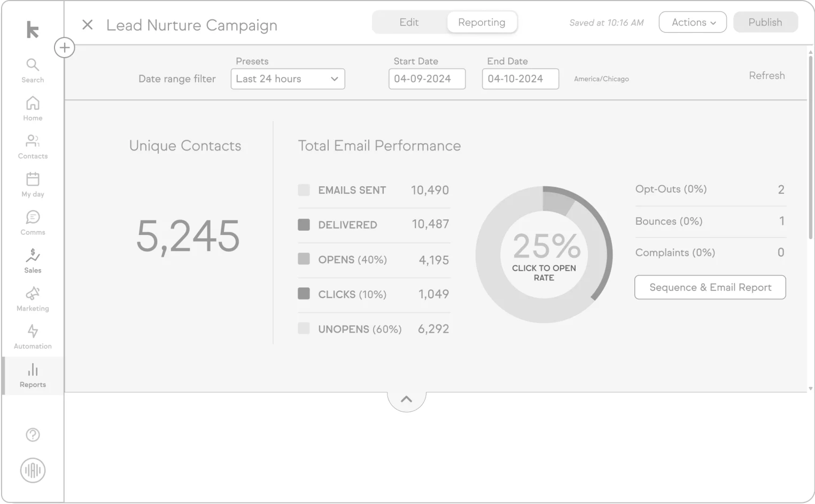Click the Unique Contacts heading

pos(185,146)
